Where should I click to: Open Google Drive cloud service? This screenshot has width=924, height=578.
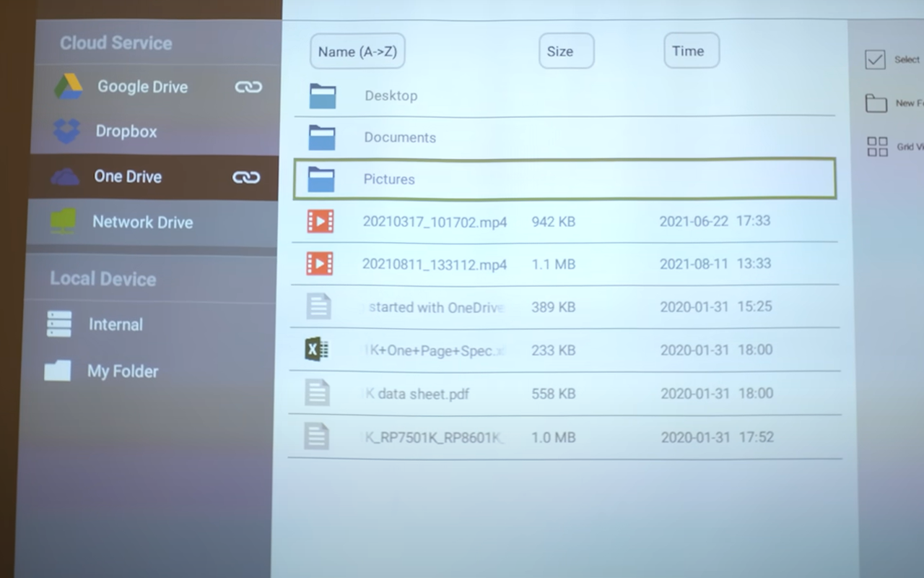[142, 87]
